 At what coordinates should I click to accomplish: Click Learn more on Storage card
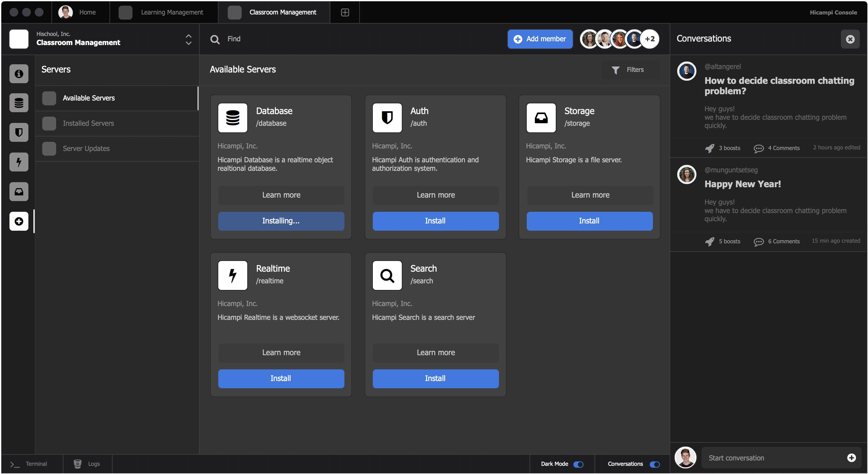590,195
